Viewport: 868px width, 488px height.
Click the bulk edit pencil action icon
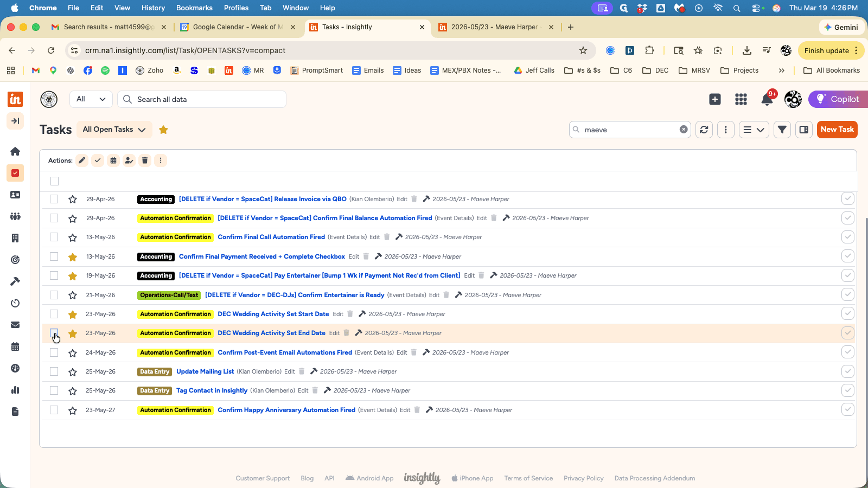tap(82, 160)
